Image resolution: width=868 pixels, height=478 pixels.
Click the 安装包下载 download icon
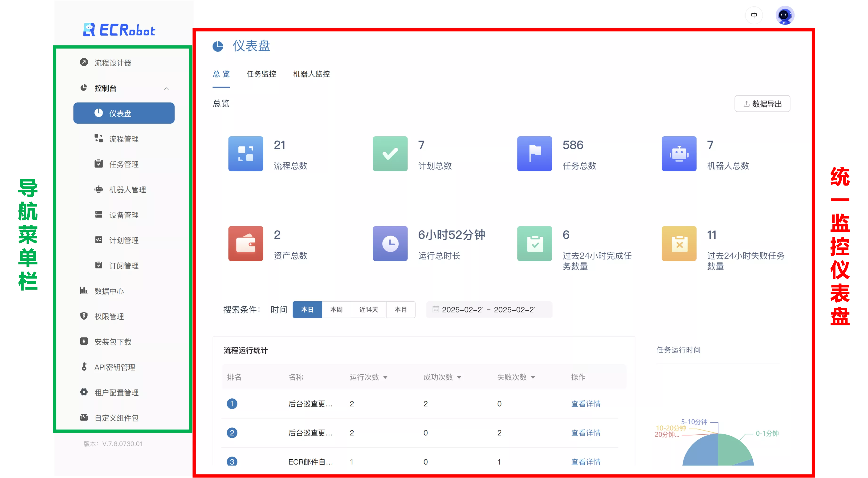tap(84, 341)
